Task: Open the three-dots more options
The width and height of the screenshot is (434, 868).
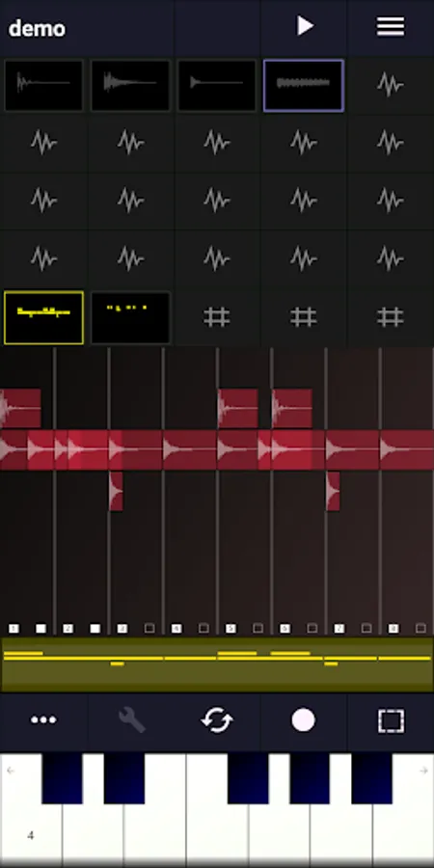Action: click(43, 720)
